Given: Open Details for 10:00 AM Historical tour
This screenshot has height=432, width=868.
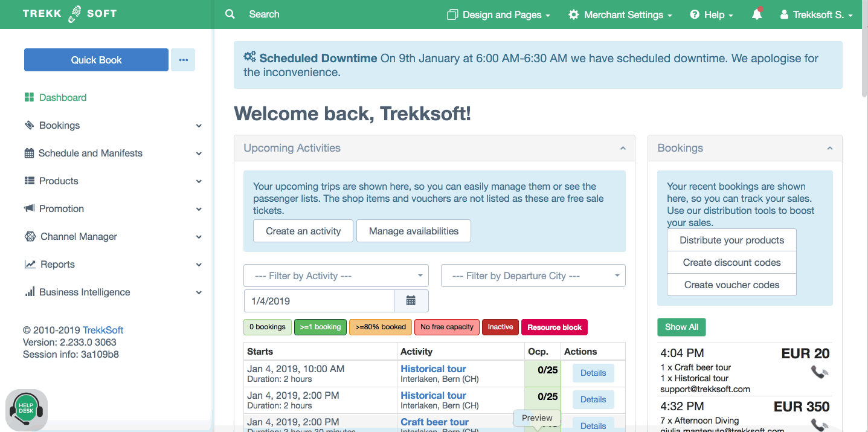Looking at the screenshot, I should (593, 373).
